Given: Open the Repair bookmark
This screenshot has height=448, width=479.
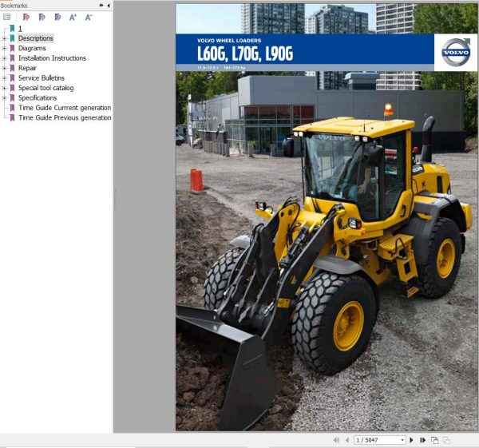Looking at the screenshot, I should point(27,68).
